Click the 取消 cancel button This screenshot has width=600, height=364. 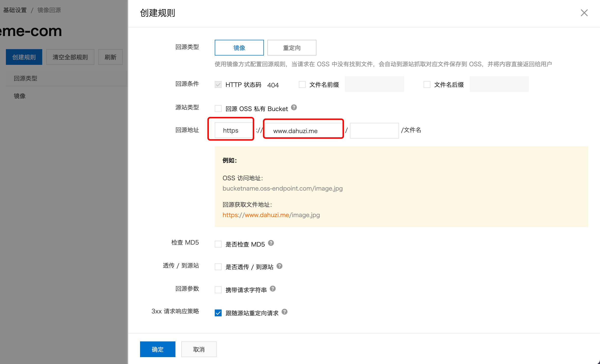pos(199,349)
